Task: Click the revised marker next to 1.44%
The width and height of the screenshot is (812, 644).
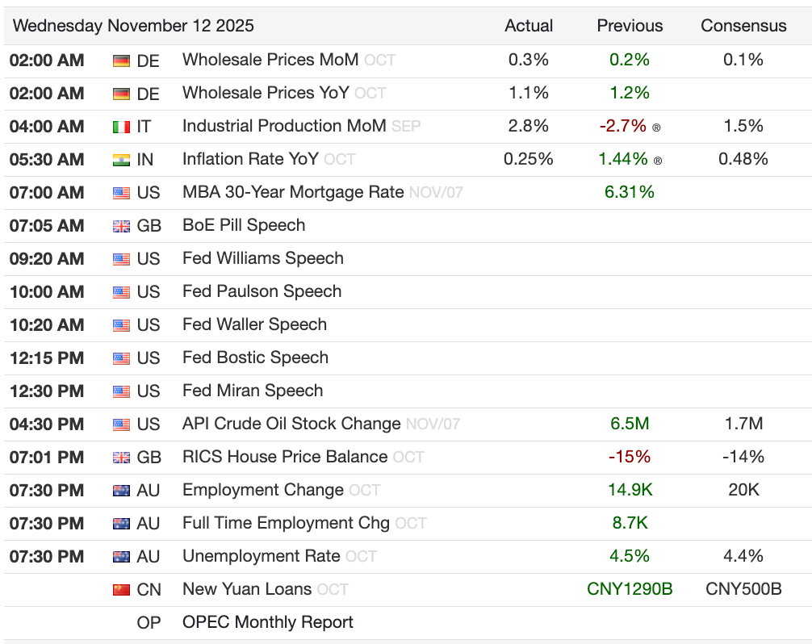Action: point(658,161)
